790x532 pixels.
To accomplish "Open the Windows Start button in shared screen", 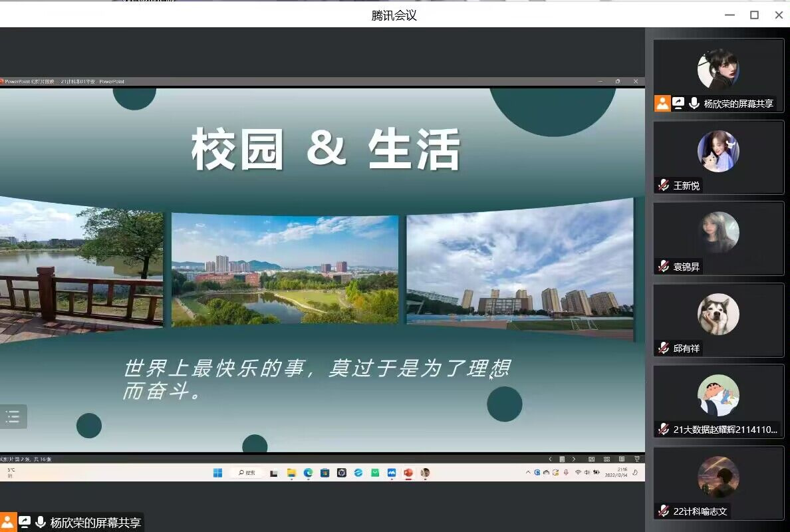I will coord(217,473).
